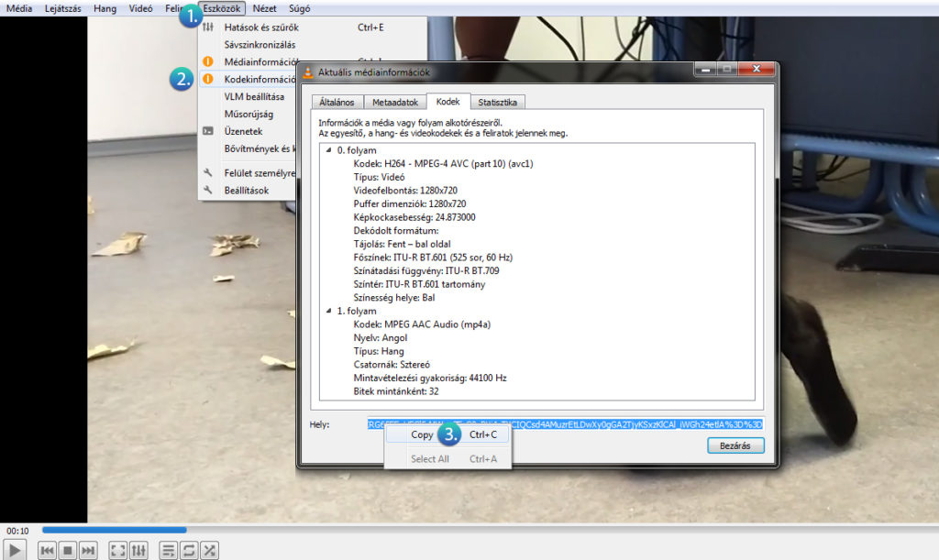Open the Média menu
This screenshot has width=939, height=560.
tap(19, 8)
